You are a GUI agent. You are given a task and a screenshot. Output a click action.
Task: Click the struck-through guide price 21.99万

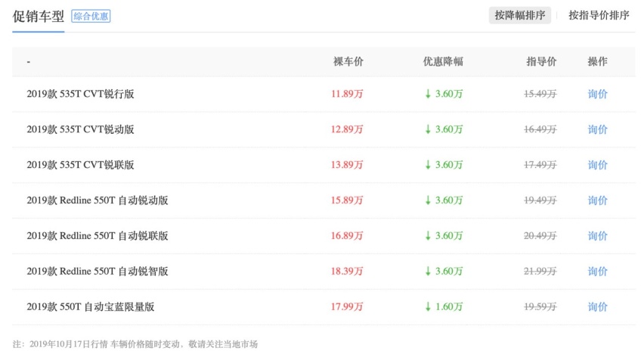(x=540, y=272)
